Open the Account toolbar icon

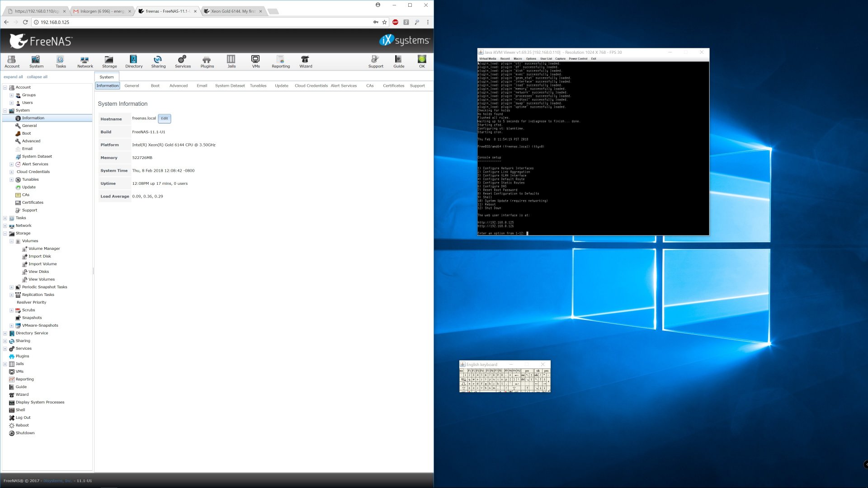tap(12, 61)
